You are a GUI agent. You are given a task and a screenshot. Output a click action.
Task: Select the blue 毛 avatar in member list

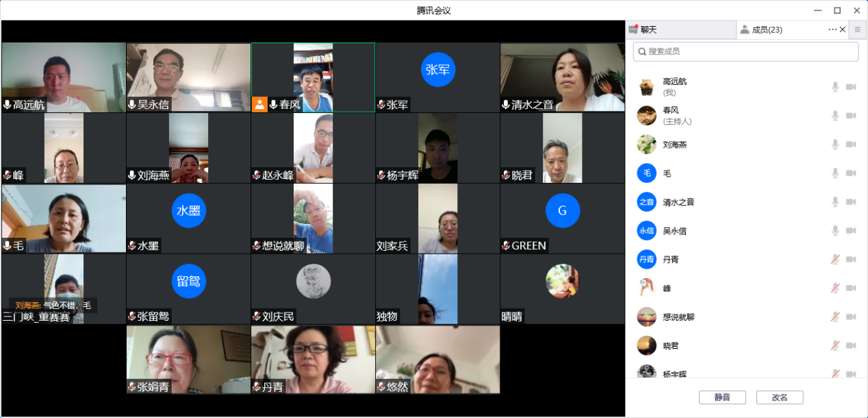click(x=647, y=173)
